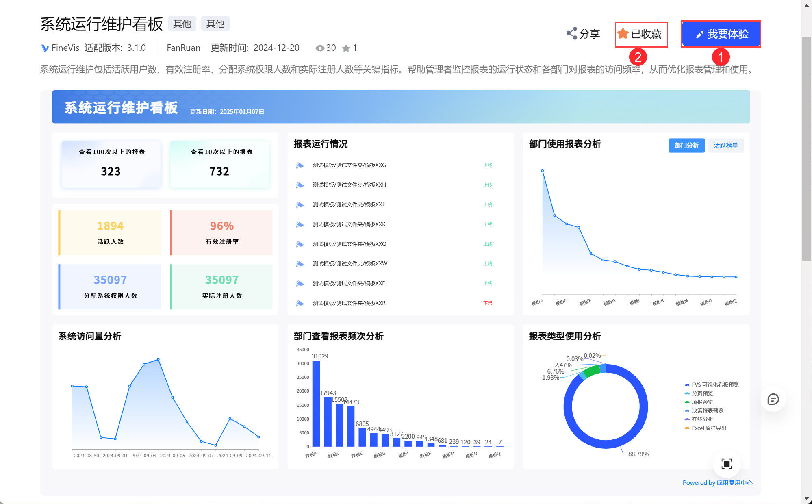
Task: Switch to 部门分析 tab
Action: [x=686, y=146]
